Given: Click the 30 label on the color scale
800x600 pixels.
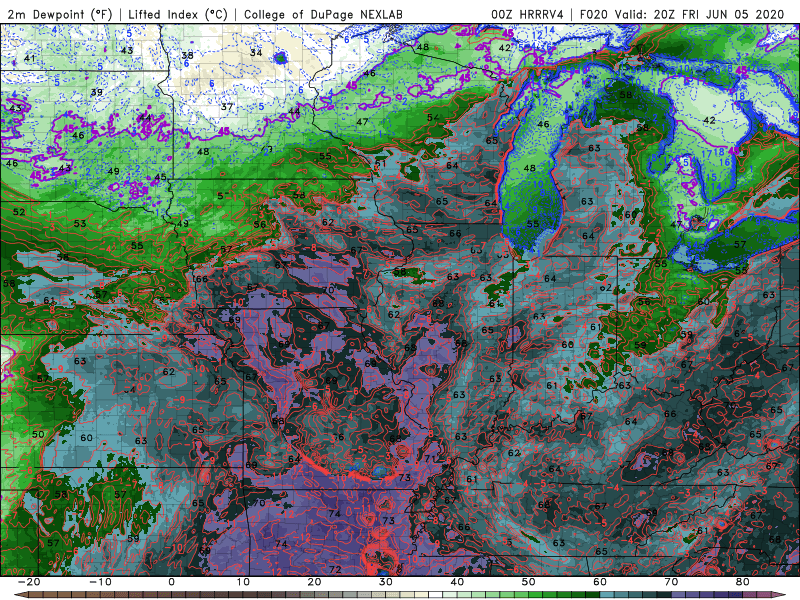Looking at the screenshot, I should coord(386,582).
